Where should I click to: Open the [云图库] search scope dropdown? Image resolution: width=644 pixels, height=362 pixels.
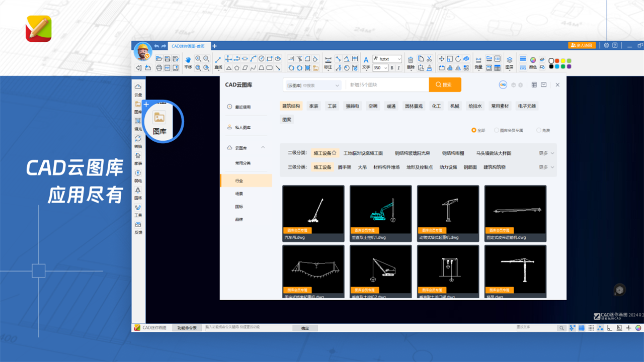point(313,85)
